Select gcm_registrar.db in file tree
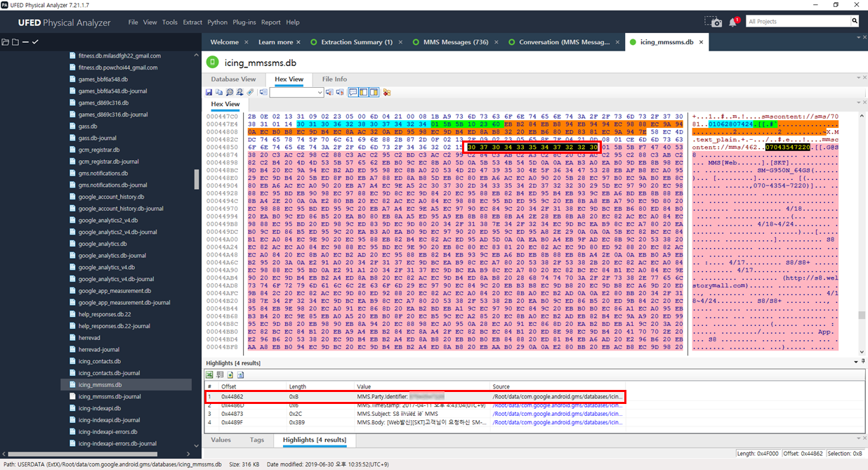Screen dimensions: 868x470 (98, 150)
